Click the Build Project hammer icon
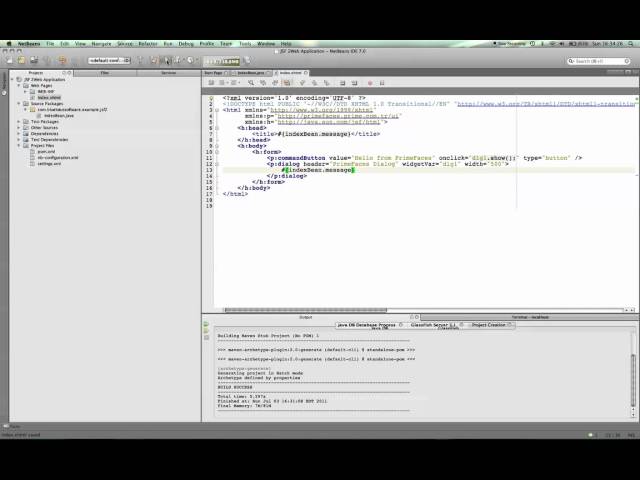Screen dimensions: 640x480 tap(140, 60)
